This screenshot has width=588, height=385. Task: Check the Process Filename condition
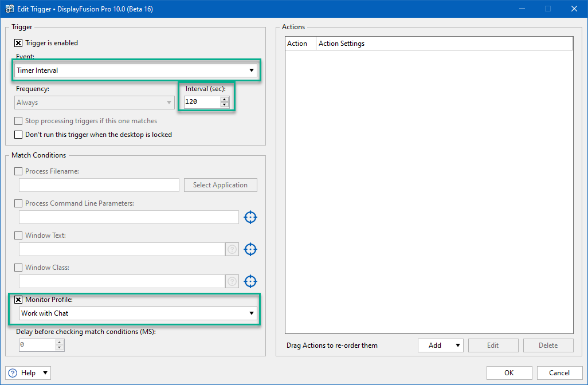18,171
